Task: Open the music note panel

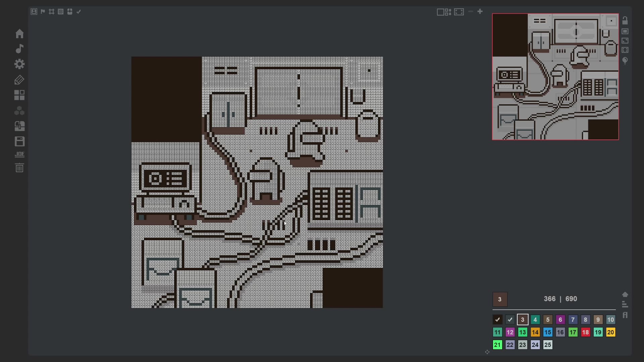Action: click(x=19, y=49)
